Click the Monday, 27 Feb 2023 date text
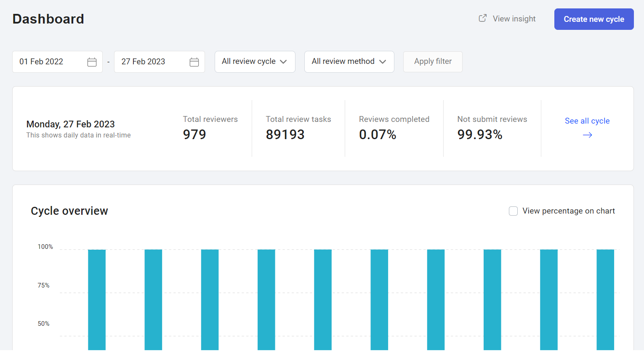Viewport: 644px width, 351px height. (x=70, y=124)
